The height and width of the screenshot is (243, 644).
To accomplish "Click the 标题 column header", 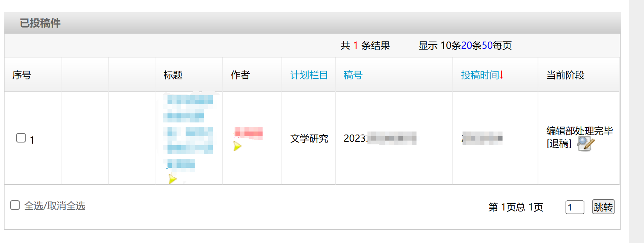I will (x=173, y=75).
